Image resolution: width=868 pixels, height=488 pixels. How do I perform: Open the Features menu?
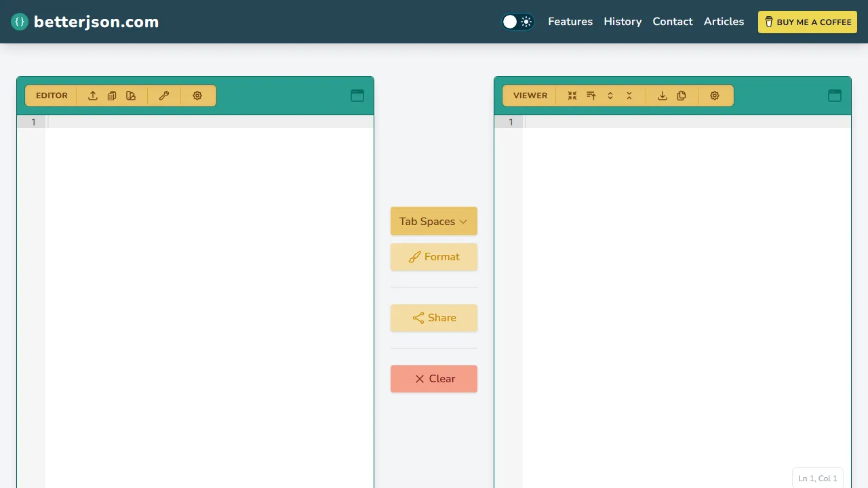[570, 21]
